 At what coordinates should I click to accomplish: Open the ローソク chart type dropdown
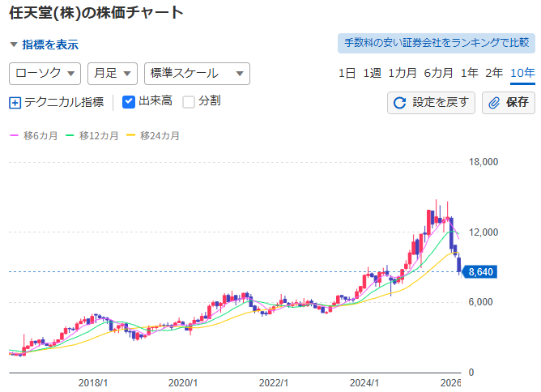tap(45, 73)
